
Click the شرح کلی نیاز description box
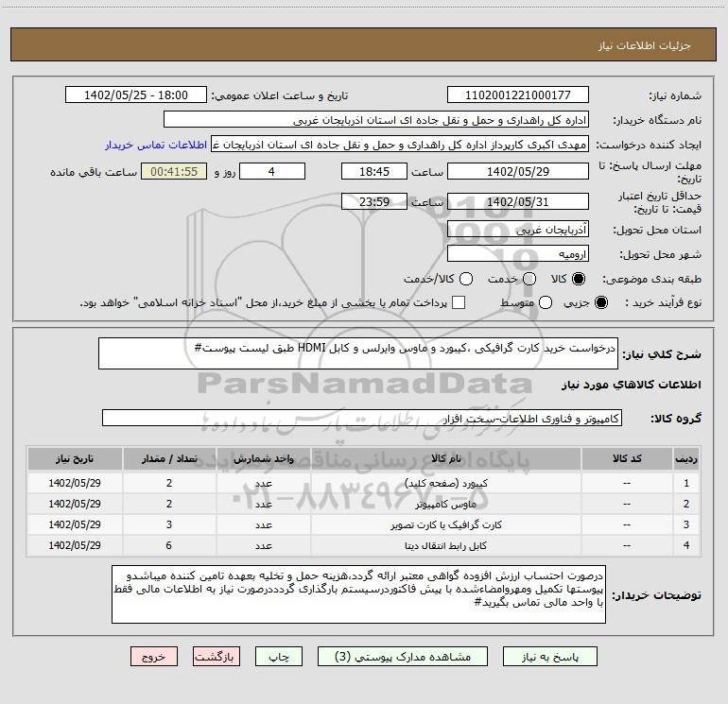358,353
